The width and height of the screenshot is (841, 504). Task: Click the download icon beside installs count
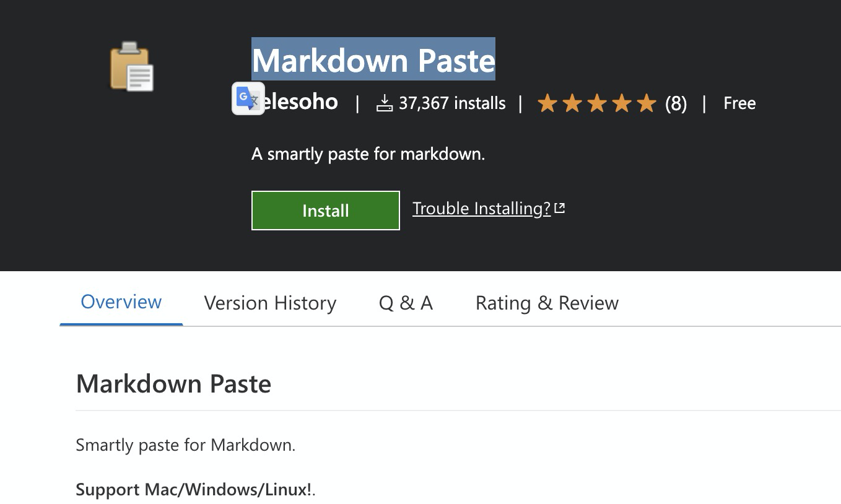[x=385, y=103]
